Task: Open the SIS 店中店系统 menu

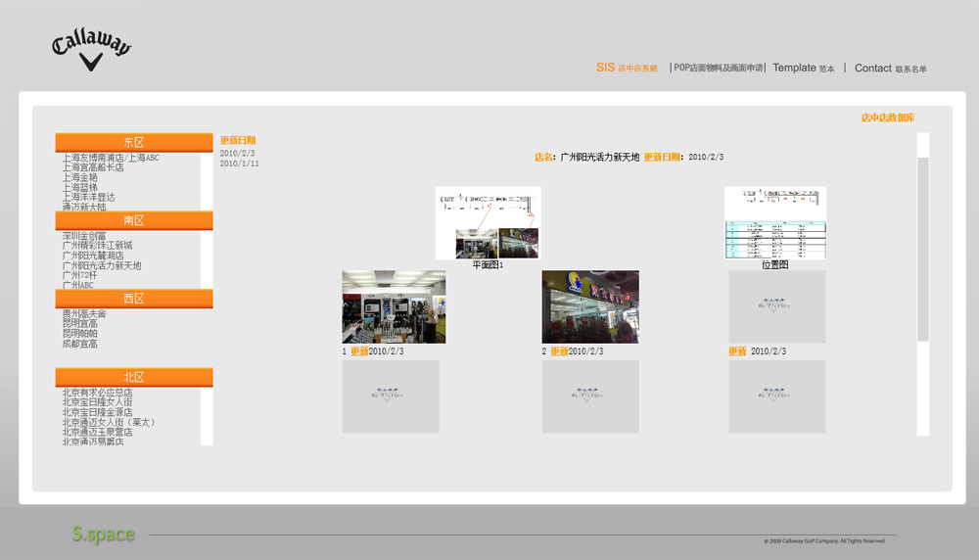Action: [x=627, y=69]
